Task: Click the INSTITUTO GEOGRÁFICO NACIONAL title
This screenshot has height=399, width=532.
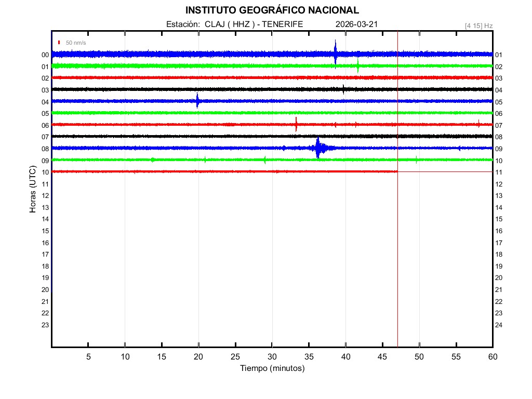Action: [272, 10]
